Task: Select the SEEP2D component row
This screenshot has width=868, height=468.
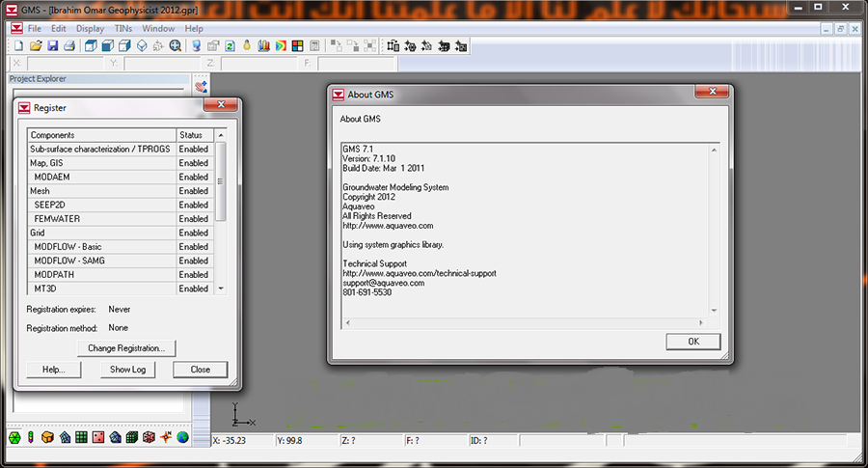Action: pyautogui.click(x=121, y=205)
